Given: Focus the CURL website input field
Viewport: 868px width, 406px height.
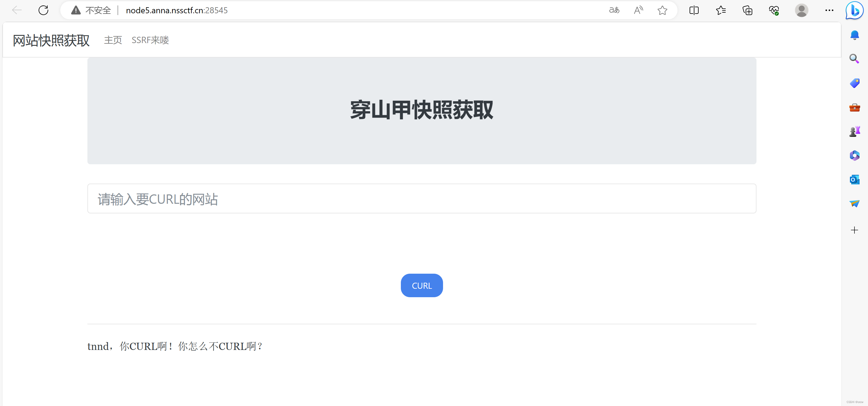Looking at the screenshot, I should 422,199.
